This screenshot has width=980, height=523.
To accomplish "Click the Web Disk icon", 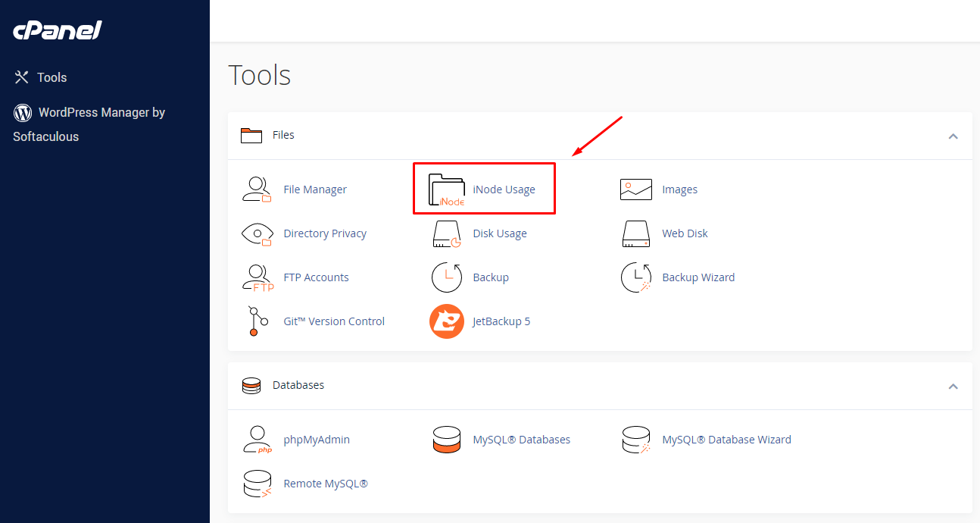I will click(x=635, y=233).
